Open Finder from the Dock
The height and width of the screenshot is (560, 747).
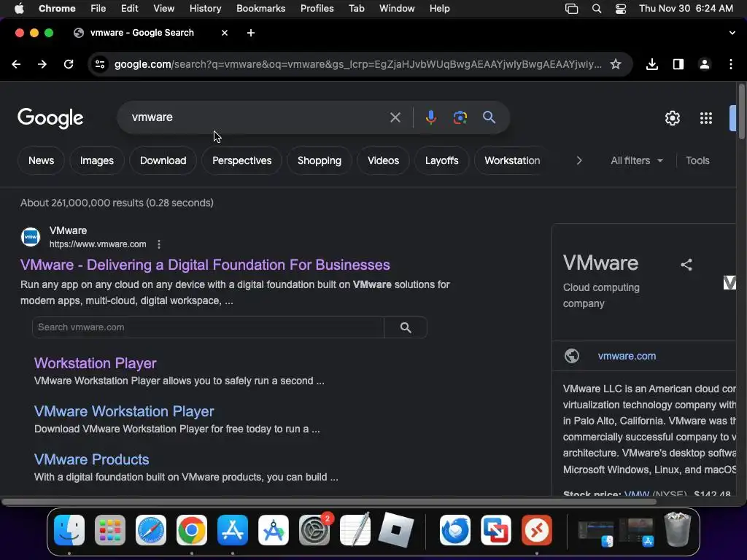pos(69,530)
